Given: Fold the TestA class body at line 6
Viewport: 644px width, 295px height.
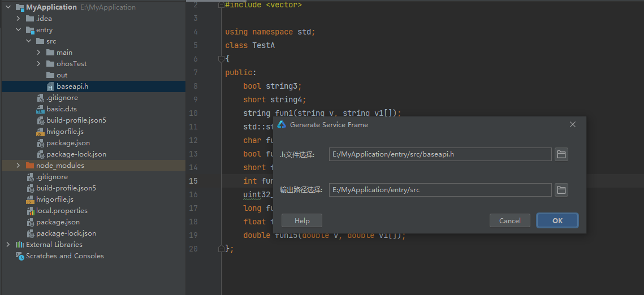Looking at the screenshot, I should (222, 59).
